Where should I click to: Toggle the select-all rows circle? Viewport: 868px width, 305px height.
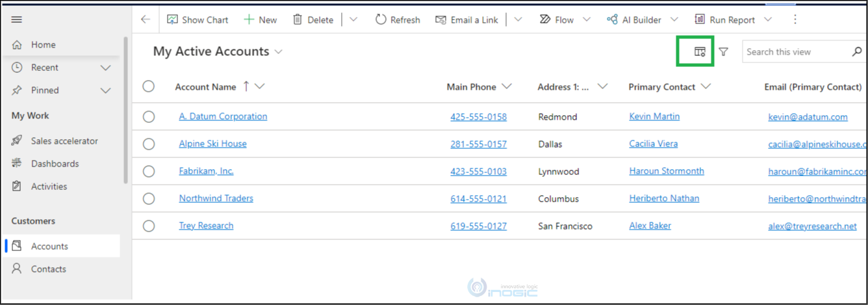(x=149, y=86)
